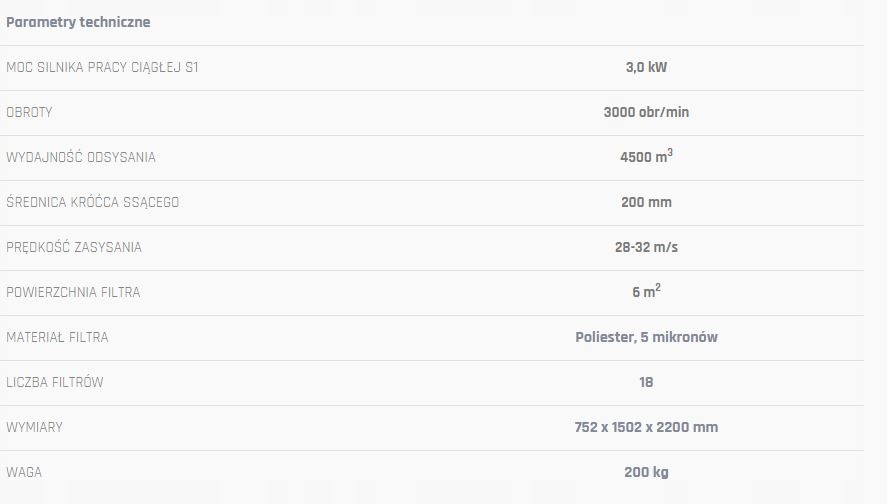This screenshot has width=887, height=504.
Task: Click the 'WYDAJNOŚĆ ODSYSANIA' label
Action: click(81, 158)
